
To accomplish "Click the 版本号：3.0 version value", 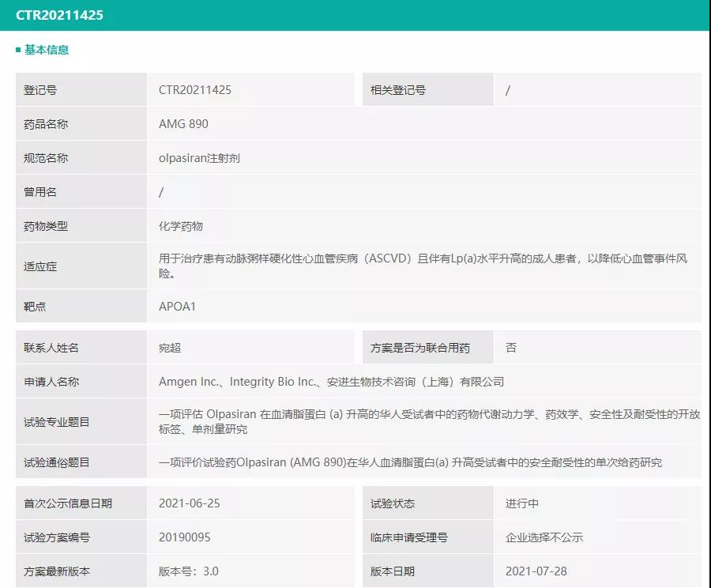I will click(x=189, y=571).
